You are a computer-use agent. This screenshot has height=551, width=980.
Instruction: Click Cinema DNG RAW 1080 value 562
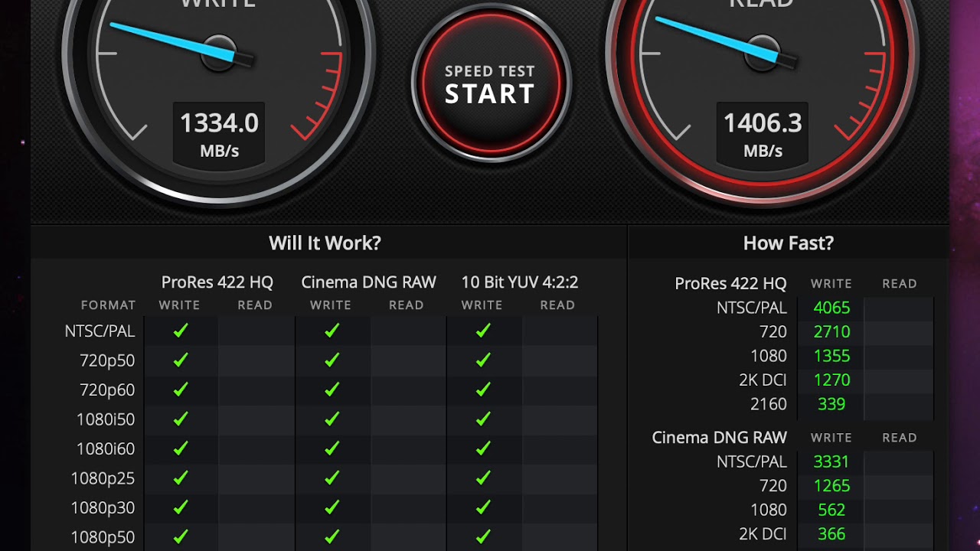pos(831,510)
